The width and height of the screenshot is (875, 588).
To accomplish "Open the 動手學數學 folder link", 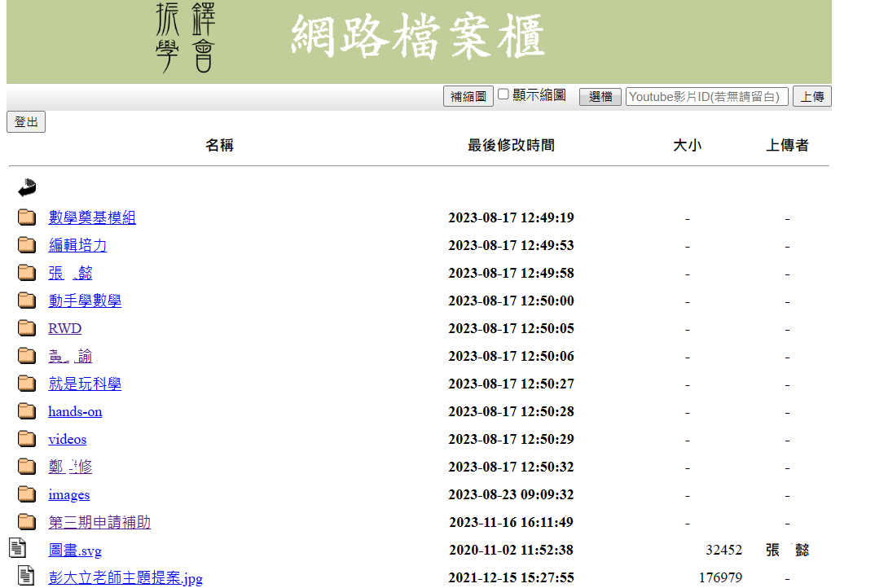I will point(85,301).
